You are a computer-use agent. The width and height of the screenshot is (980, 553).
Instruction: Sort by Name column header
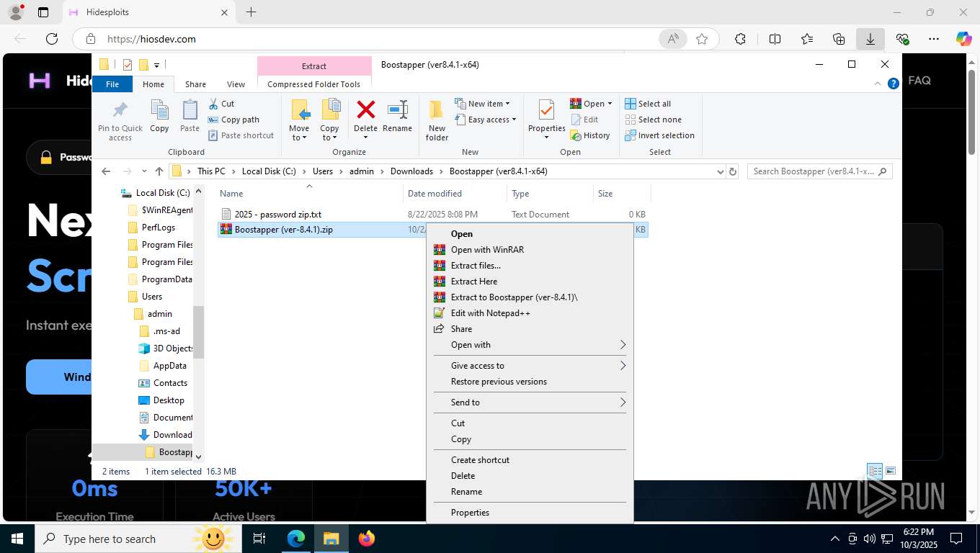[x=310, y=193]
